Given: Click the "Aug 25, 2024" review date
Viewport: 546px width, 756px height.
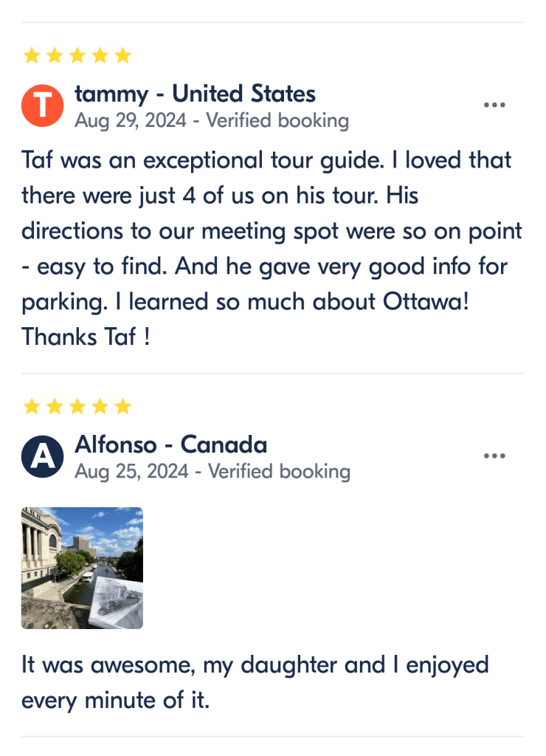Looking at the screenshot, I should tap(131, 471).
